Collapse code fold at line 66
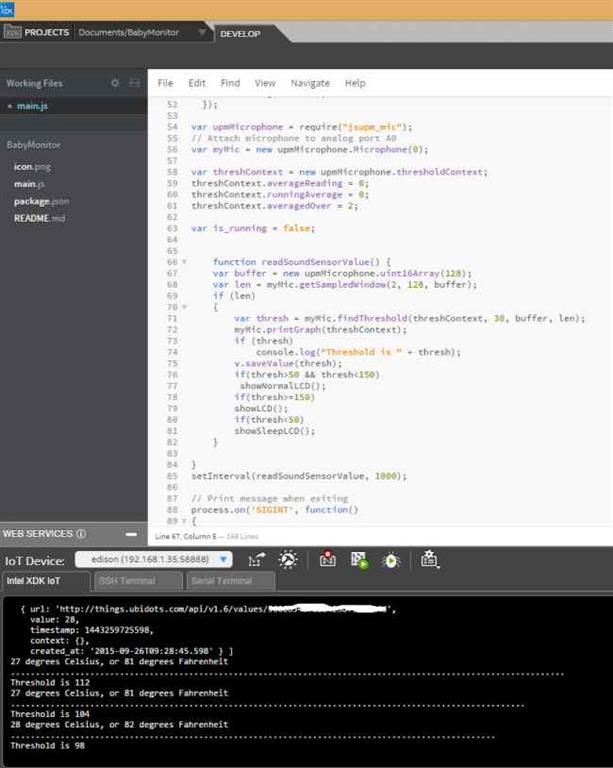Viewport: 613px width, 768px height. (185, 262)
